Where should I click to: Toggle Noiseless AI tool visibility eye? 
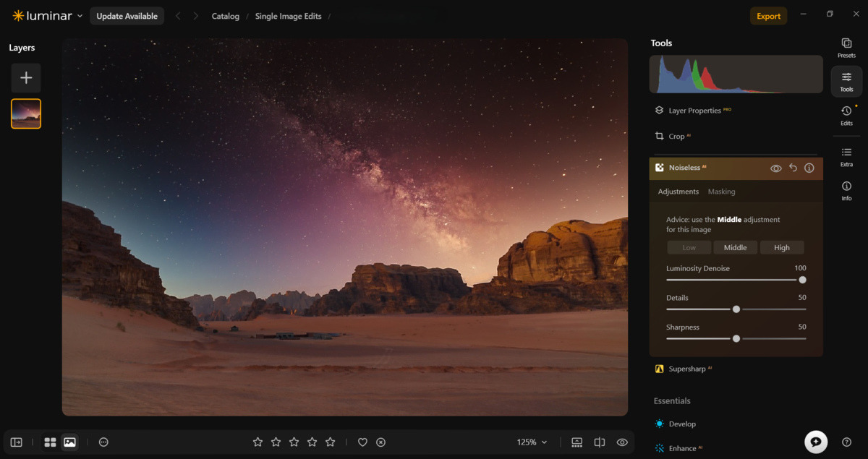pos(775,168)
